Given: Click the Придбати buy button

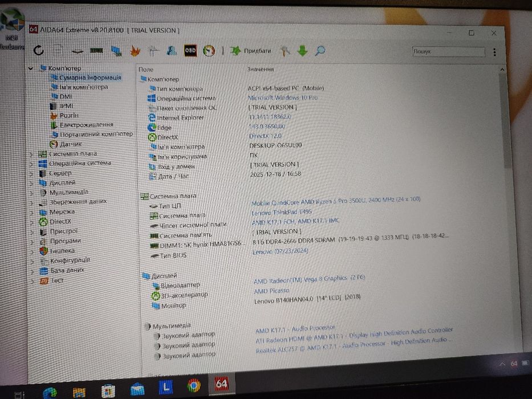Looking at the screenshot, I should click(250, 51).
